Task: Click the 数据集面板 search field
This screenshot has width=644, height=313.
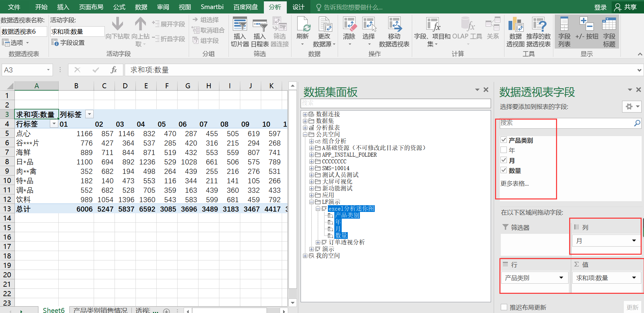Action: click(396, 103)
